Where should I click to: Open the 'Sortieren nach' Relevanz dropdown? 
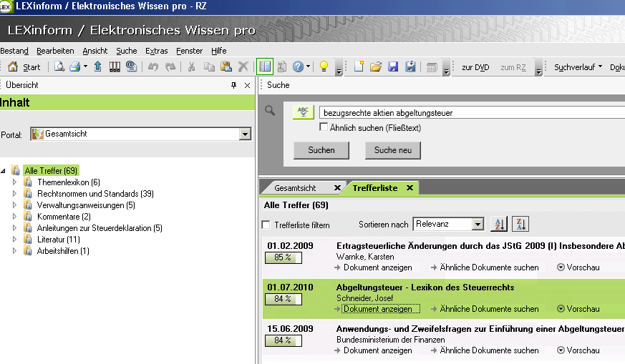[x=478, y=225]
